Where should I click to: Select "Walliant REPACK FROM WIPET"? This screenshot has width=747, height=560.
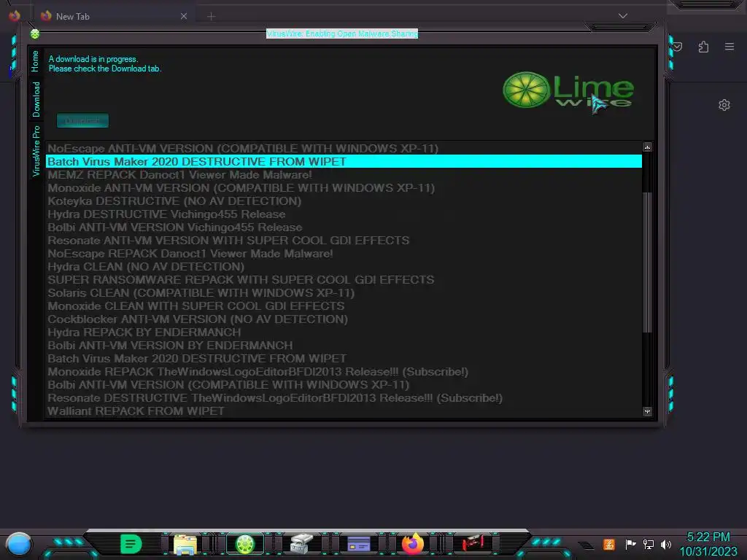pyautogui.click(x=344, y=411)
